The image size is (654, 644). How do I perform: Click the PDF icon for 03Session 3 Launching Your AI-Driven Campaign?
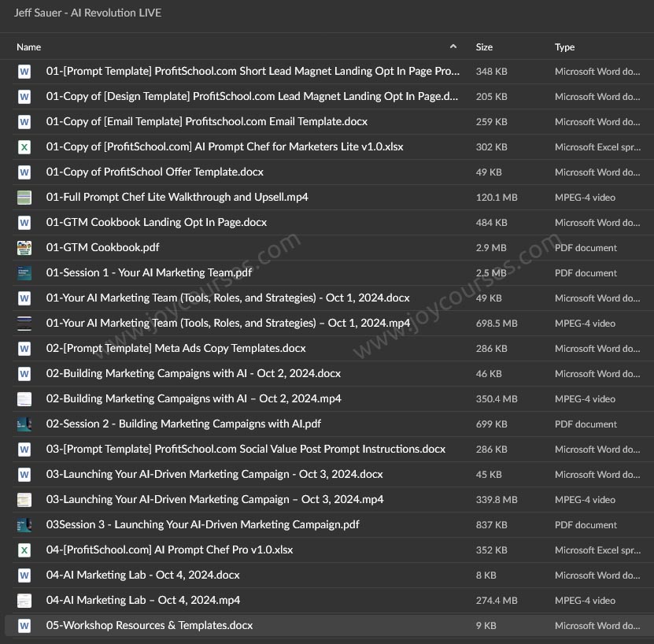point(24,524)
